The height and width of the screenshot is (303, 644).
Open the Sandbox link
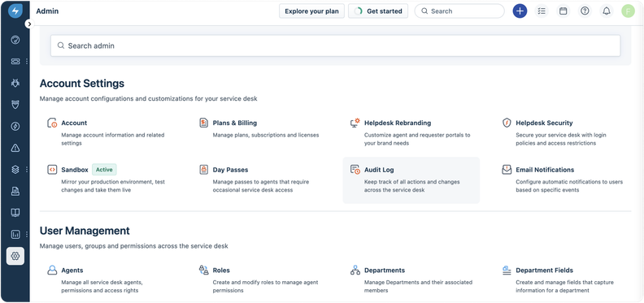click(75, 170)
